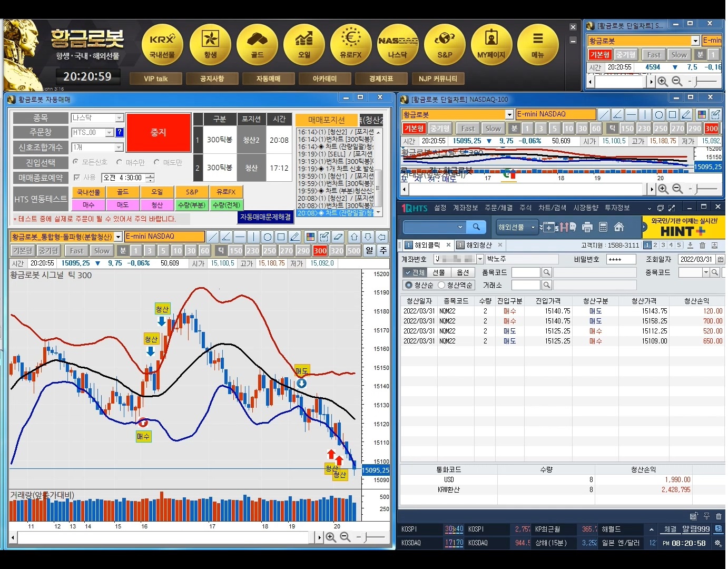The height and width of the screenshot is (569, 728).
Task: Switch to the 해외클릭 tab
Action: pyautogui.click(x=427, y=245)
